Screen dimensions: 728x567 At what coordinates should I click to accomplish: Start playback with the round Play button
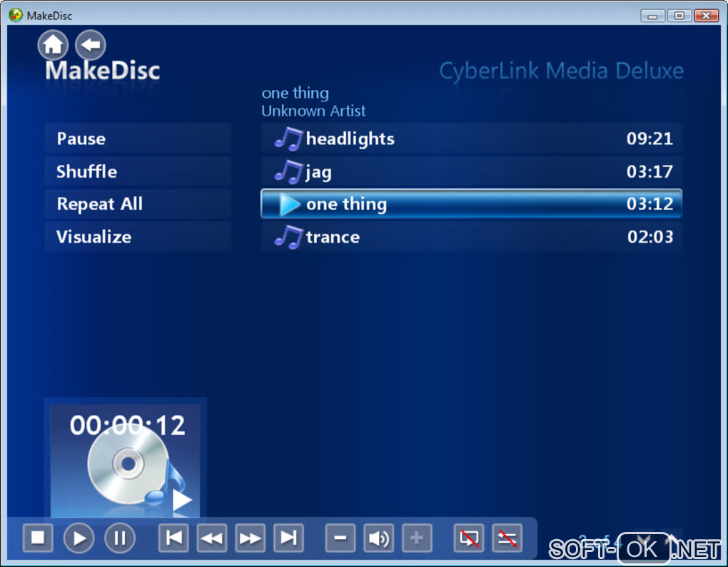click(79, 538)
